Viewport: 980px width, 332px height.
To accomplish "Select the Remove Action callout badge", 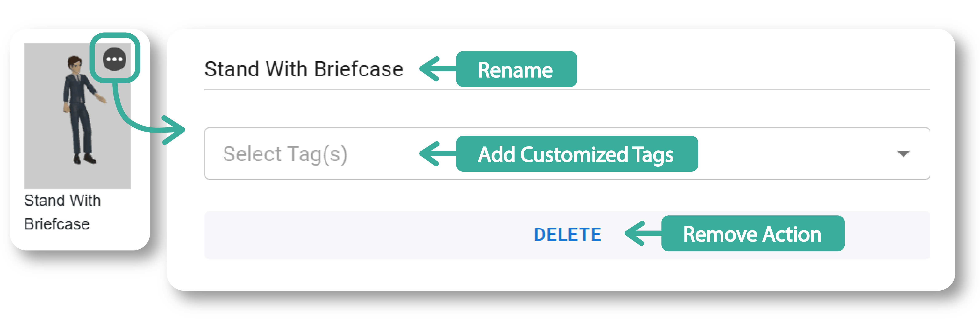I will coord(752,234).
